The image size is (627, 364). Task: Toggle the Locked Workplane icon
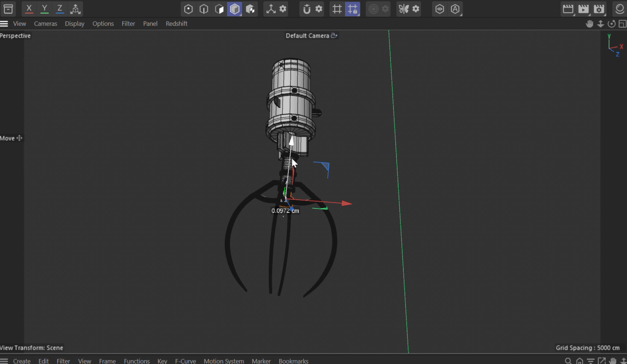coord(352,9)
